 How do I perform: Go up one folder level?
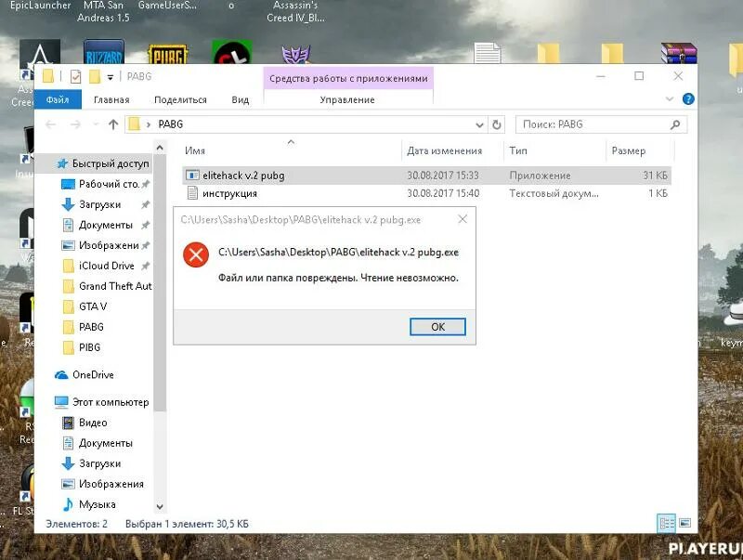(112, 124)
